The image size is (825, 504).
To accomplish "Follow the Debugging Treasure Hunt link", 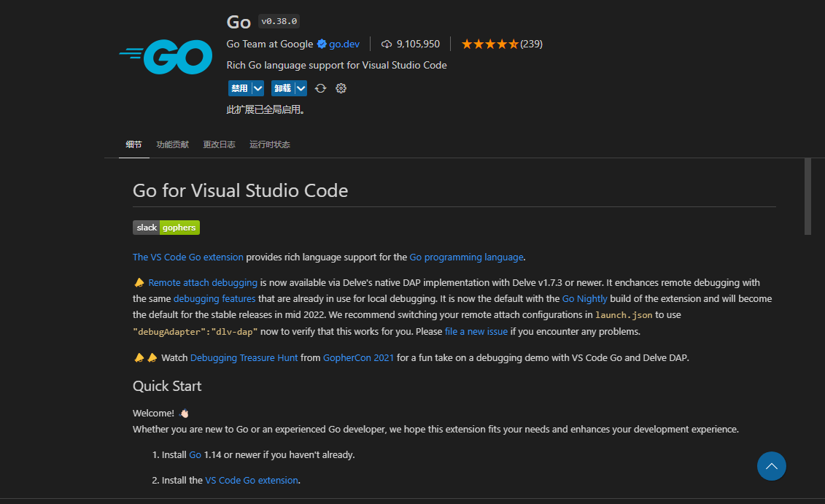I will (244, 357).
